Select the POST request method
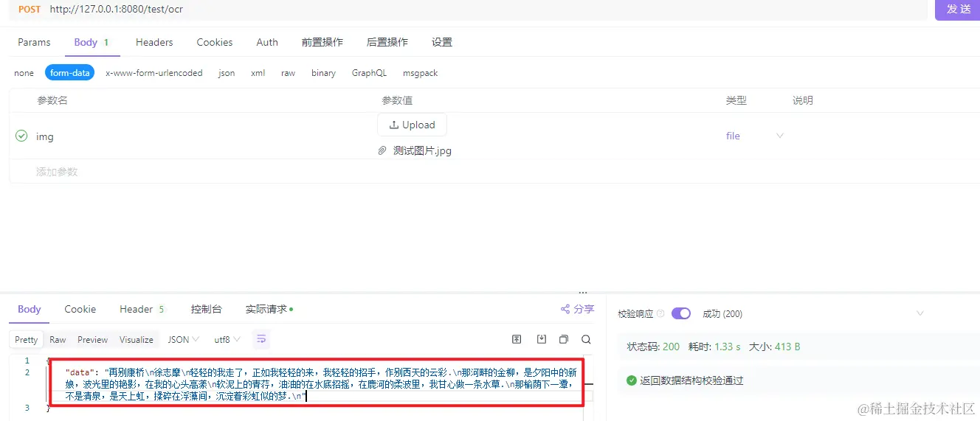This screenshot has width=980, height=421. coord(30,10)
